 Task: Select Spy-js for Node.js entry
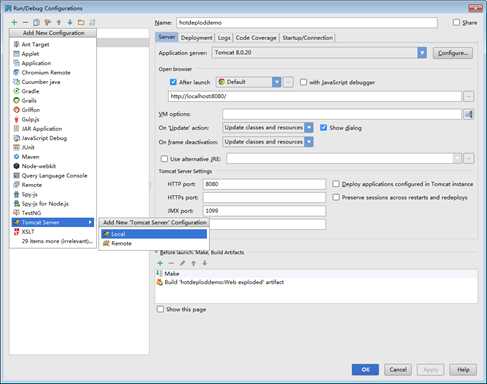point(53,204)
